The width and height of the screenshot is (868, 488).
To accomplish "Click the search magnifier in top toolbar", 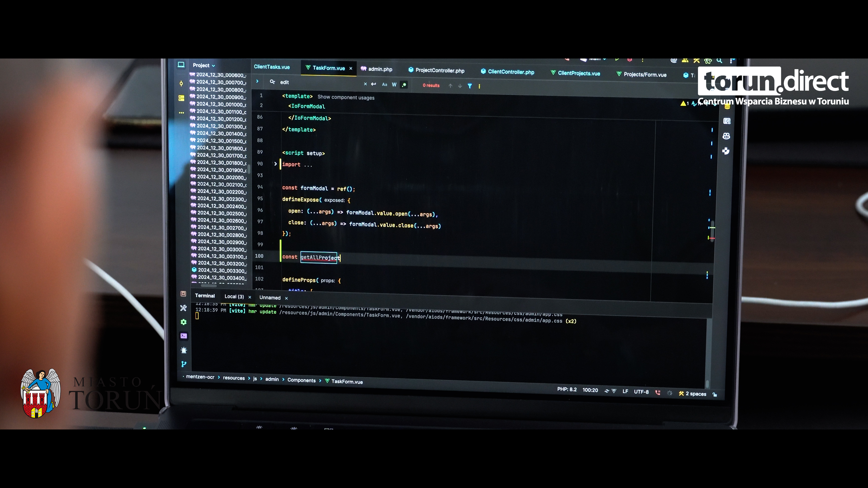I will tap(719, 61).
